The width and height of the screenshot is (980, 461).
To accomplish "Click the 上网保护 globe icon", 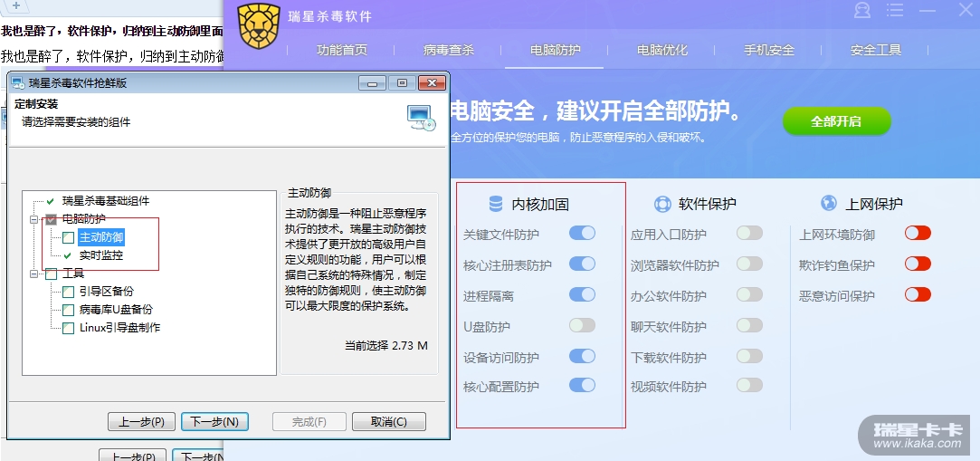I will pyautogui.click(x=829, y=203).
